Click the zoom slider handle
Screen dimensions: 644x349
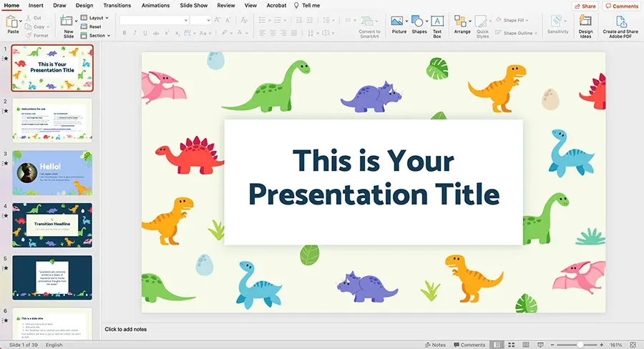pos(580,345)
